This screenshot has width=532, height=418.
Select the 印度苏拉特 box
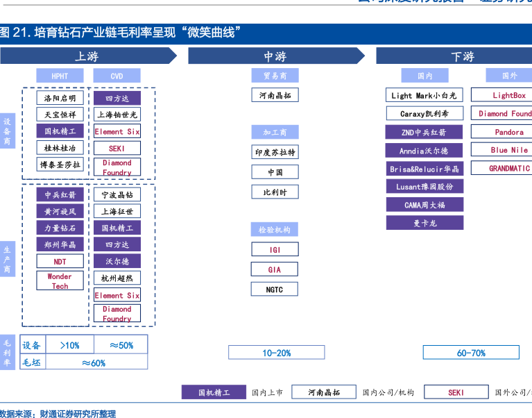pos(275,152)
